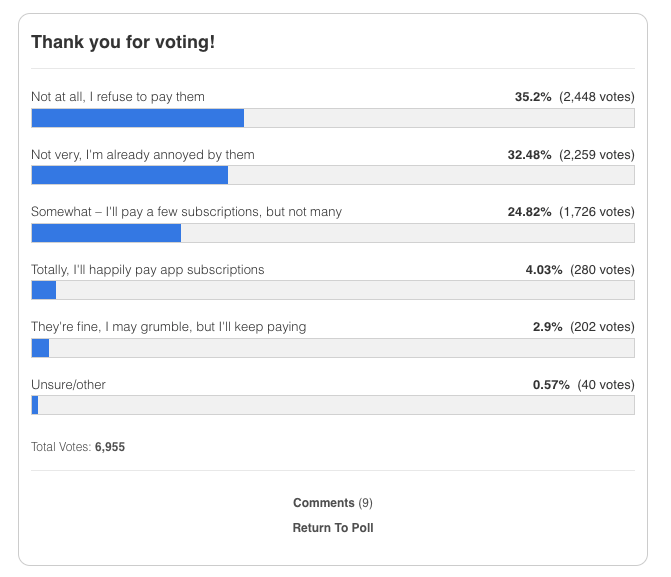The width and height of the screenshot is (671, 577).
Task: Click the Return To Poll link
Action: coord(333,528)
